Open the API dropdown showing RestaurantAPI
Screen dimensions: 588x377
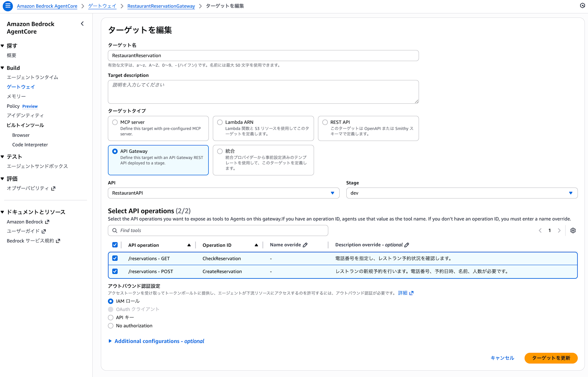click(333, 193)
